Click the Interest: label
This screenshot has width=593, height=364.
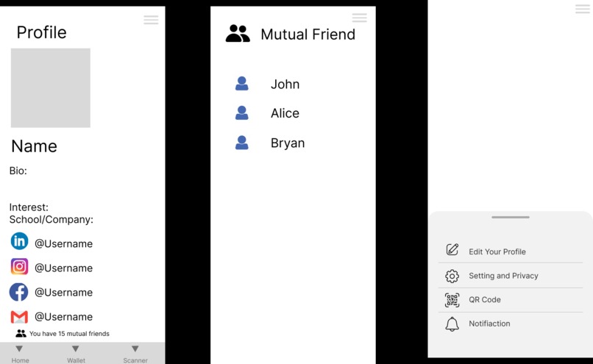[x=29, y=207]
